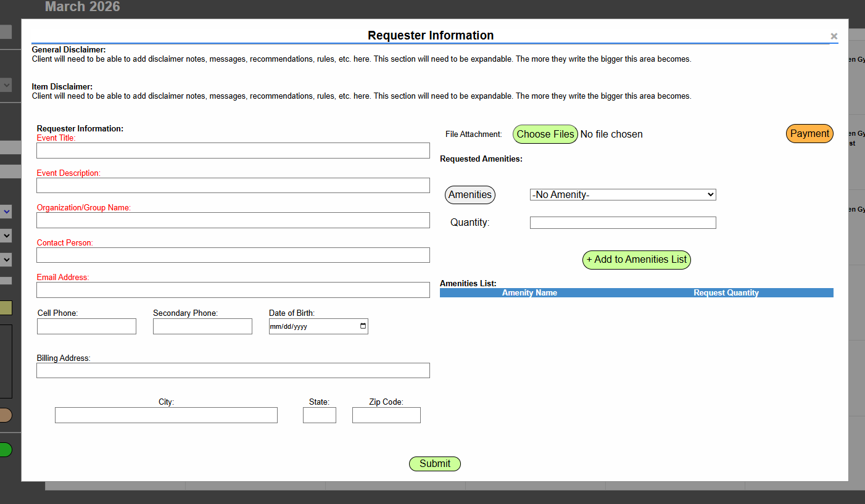Select the Organization/Group Name input
Image resolution: width=865 pixels, height=504 pixels.
233,220
